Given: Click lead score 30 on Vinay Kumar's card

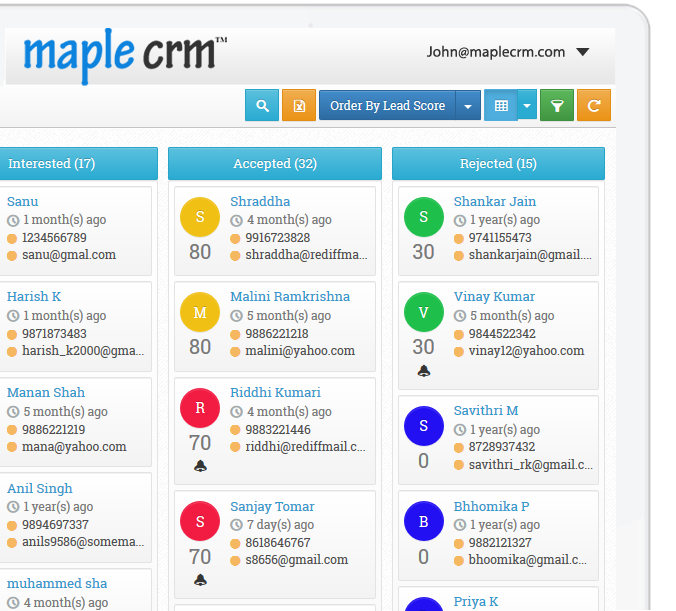Looking at the screenshot, I should pyautogui.click(x=423, y=347).
